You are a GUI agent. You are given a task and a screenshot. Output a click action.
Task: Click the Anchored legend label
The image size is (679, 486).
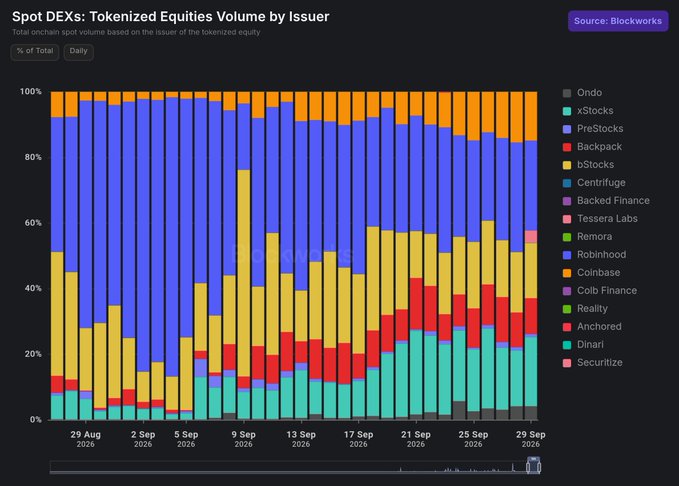click(599, 327)
